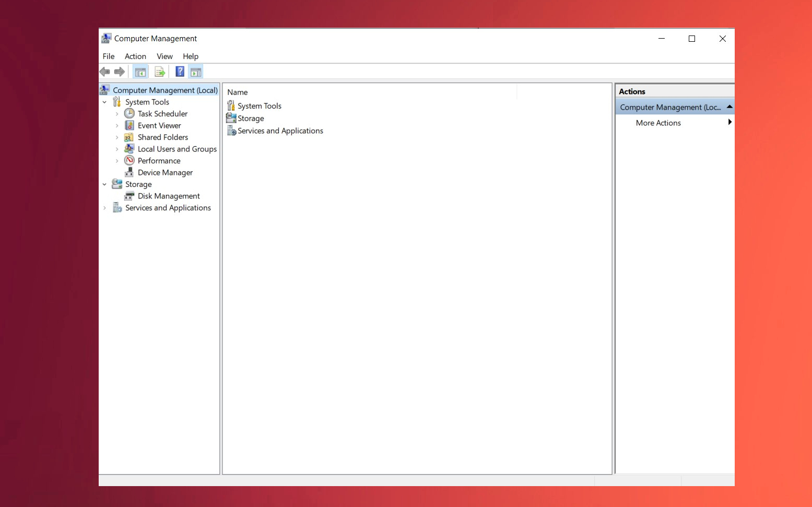The image size is (812, 507).
Task: Select the Storage label in left tree
Action: pos(138,184)
